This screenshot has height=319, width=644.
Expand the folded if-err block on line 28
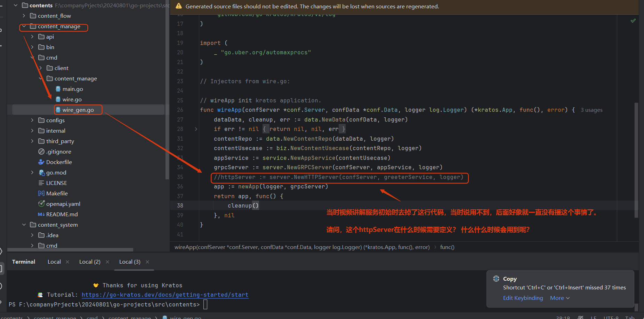(196, 129)
